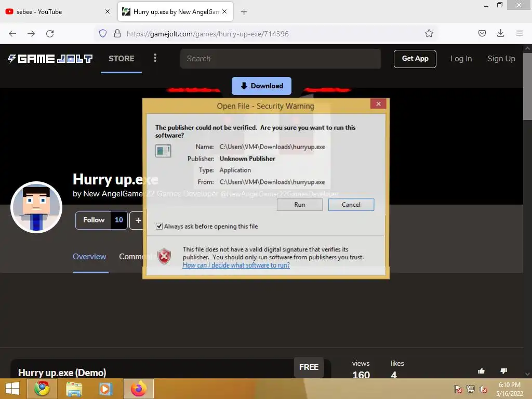Select the Overview tab

coord(89,257)
